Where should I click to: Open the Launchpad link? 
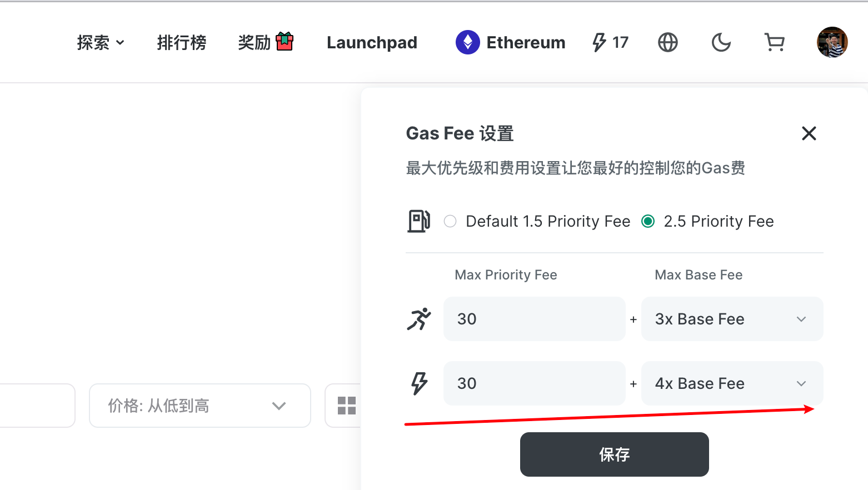pos(372,42)
